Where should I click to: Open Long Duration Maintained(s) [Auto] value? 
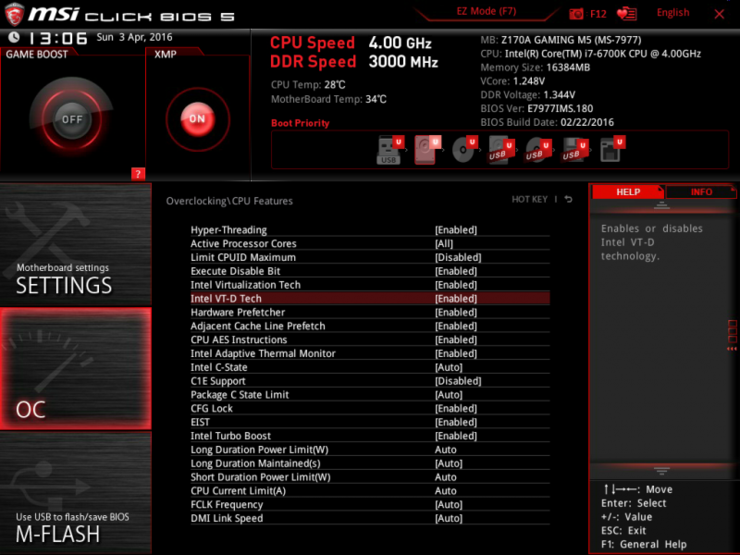point(448,463)
